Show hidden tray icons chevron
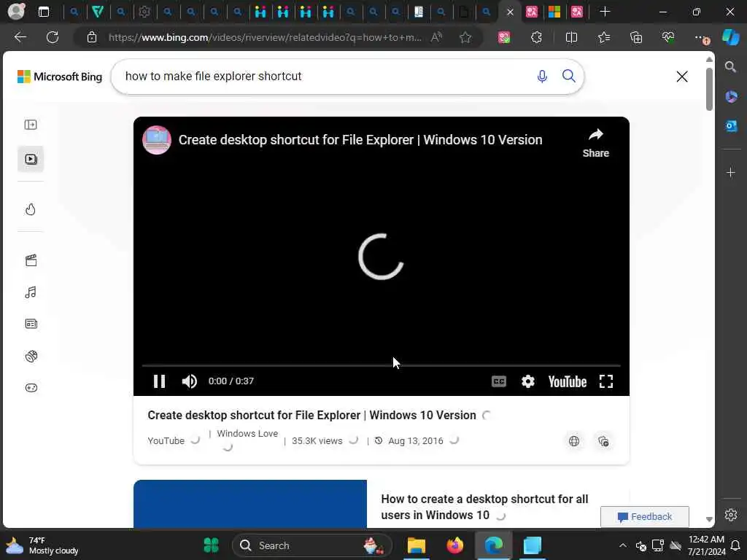This screenshot has height=560, width=747. [622, 545]
